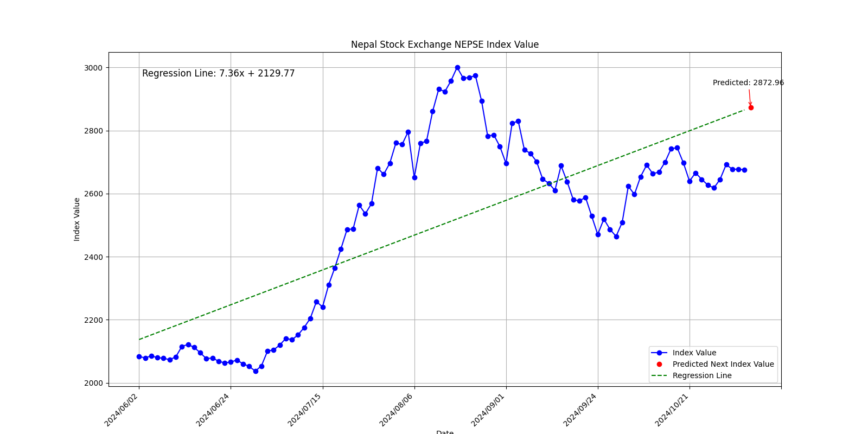
Task: Click the 'Regression Line' legend entry
Action: point(702,375)
